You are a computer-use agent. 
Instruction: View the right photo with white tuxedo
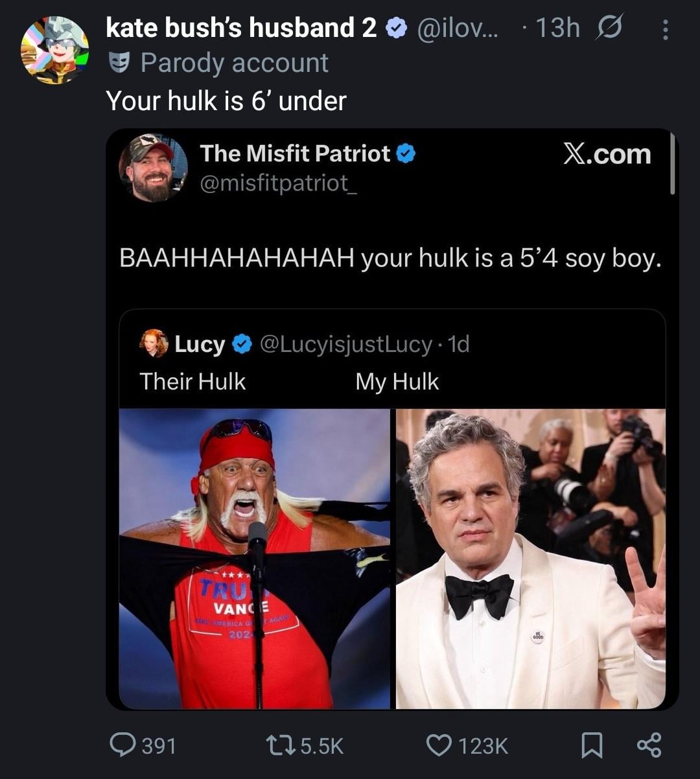(530, 559)
